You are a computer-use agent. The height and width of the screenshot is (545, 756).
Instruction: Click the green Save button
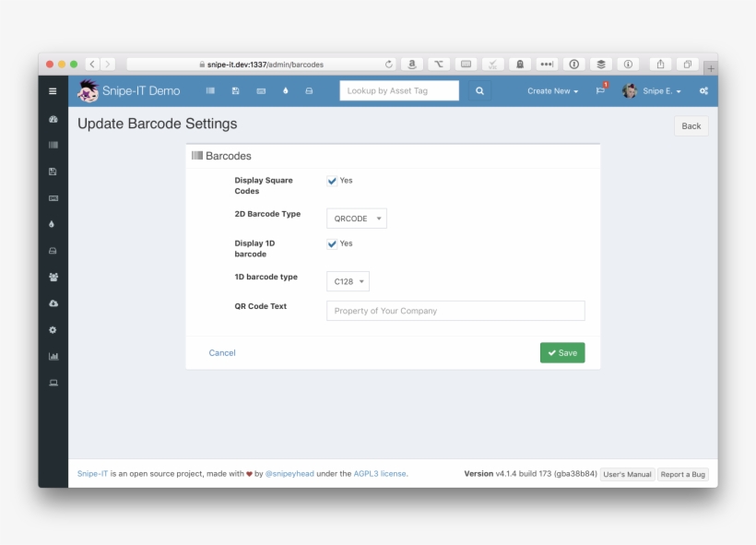(x=562, y=353)
